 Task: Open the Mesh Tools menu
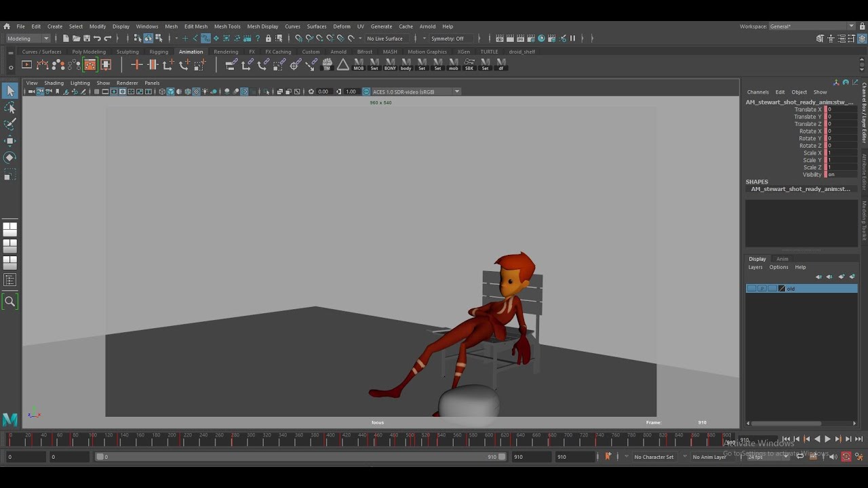pyautogui.click(x=227, y=26)
